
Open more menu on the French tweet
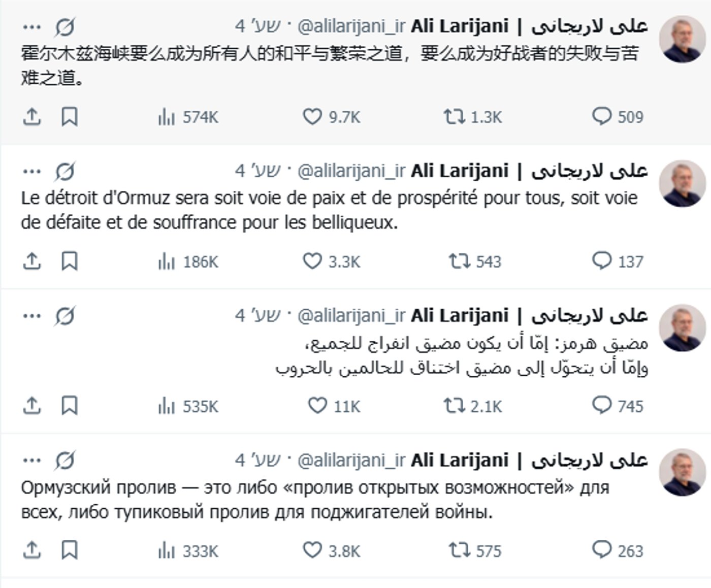31,172
